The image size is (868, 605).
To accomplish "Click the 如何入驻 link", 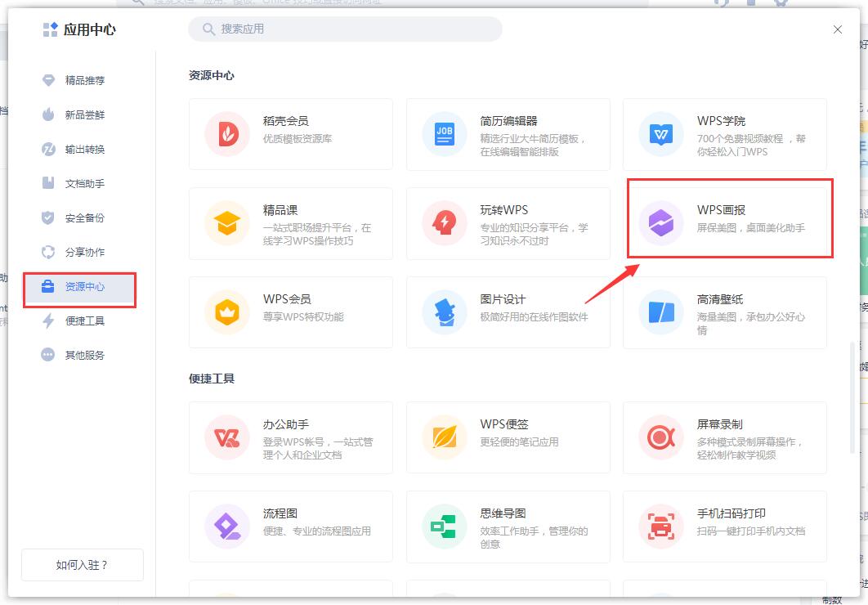I will pos(82,565).
